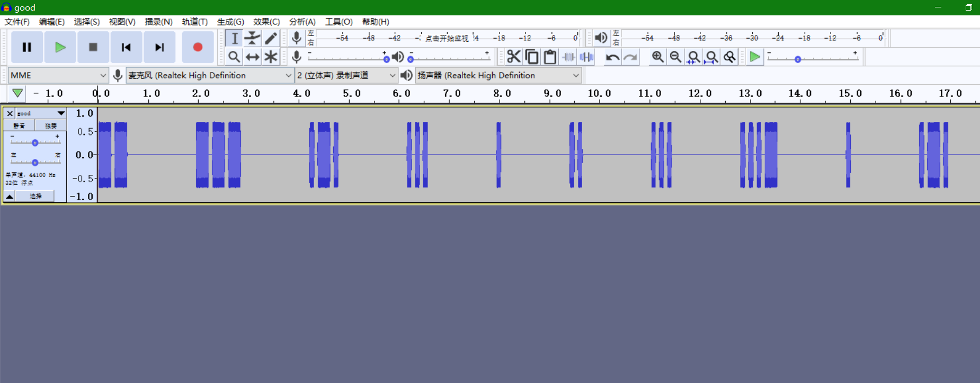Zoom in on the waveform
The width and height of the screenshot is (980, 383).
(657, 57)
